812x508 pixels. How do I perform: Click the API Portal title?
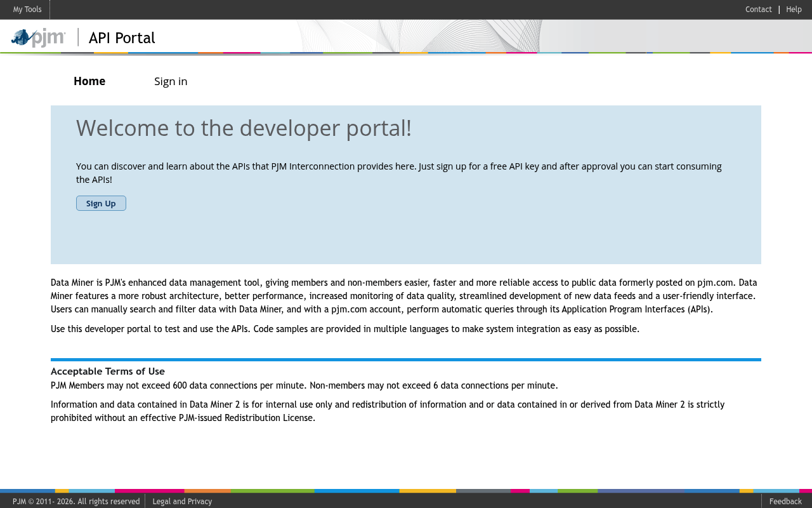[x=122, y=38]
